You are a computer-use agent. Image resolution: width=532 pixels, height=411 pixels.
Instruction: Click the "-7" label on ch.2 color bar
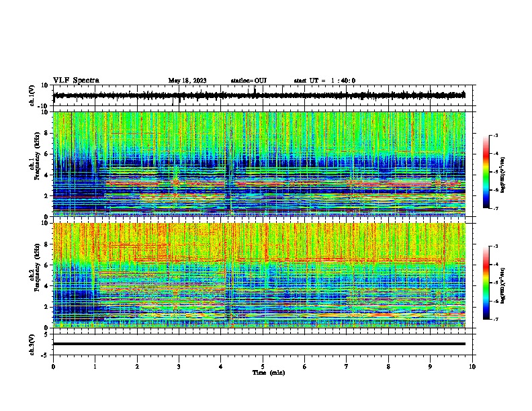496,319
